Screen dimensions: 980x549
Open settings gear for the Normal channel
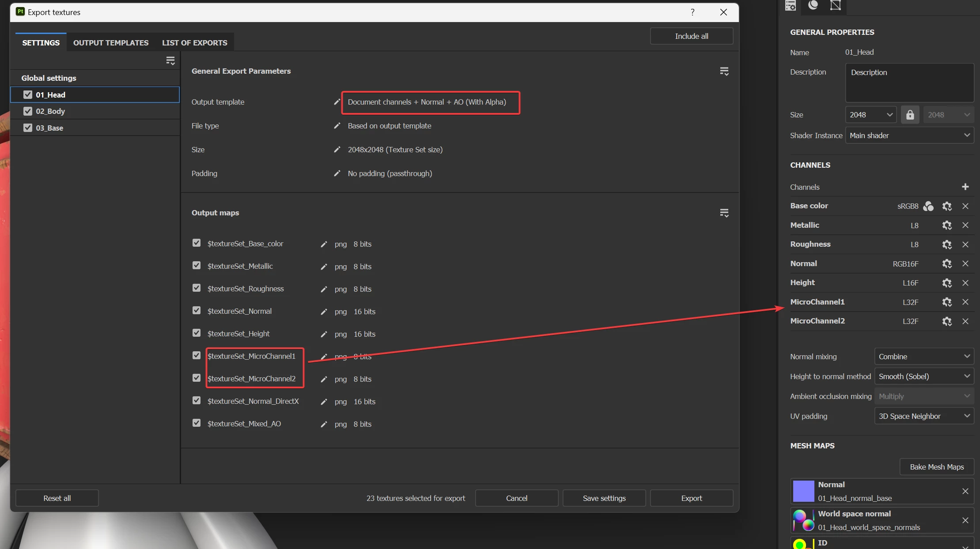coord(946,263)
